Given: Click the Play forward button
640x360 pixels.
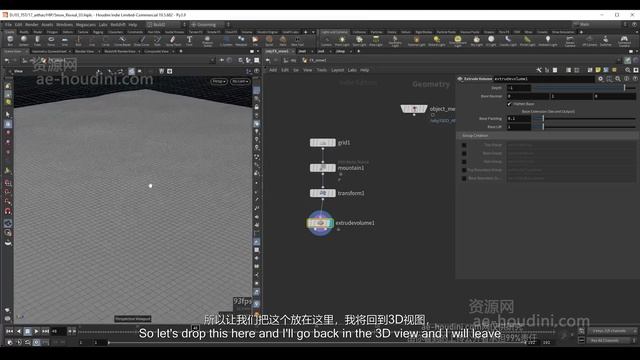Looking at the screenshot, I should tap(36, 331).
